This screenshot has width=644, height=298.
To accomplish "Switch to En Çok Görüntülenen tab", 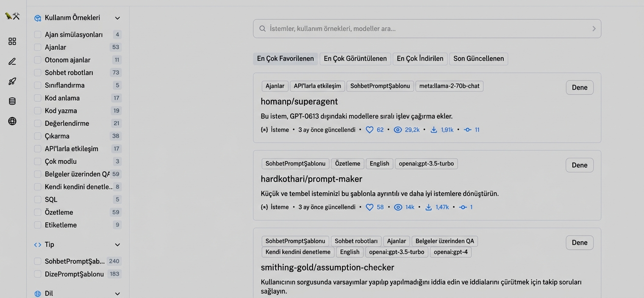I will pyautogui.click(x=355, y=59).
